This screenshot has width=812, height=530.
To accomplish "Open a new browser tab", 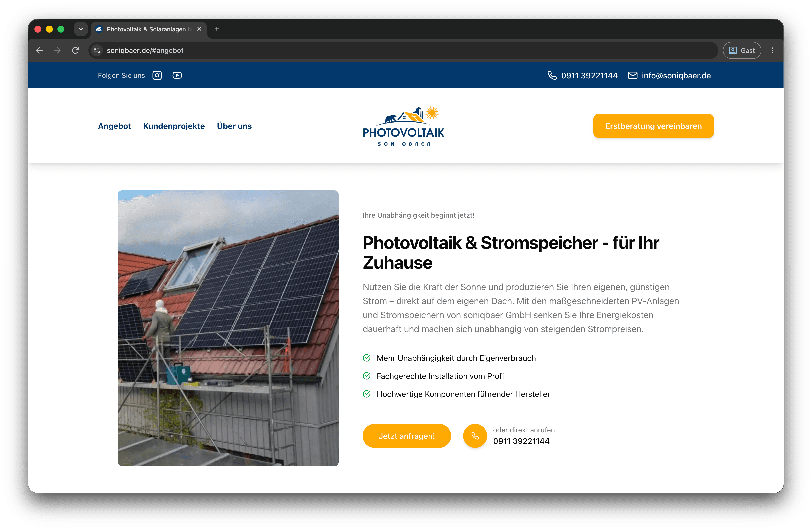I will coord(217,29).
